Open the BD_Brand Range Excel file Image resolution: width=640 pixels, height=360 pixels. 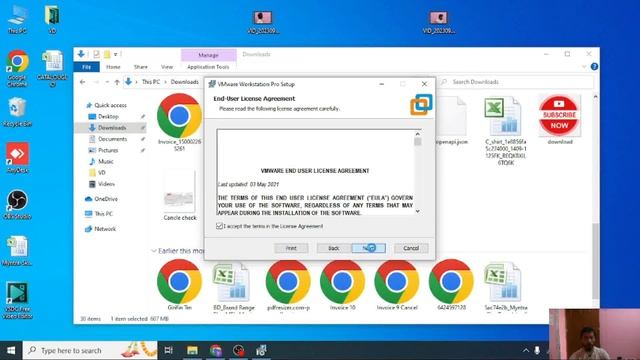(234, 287)
